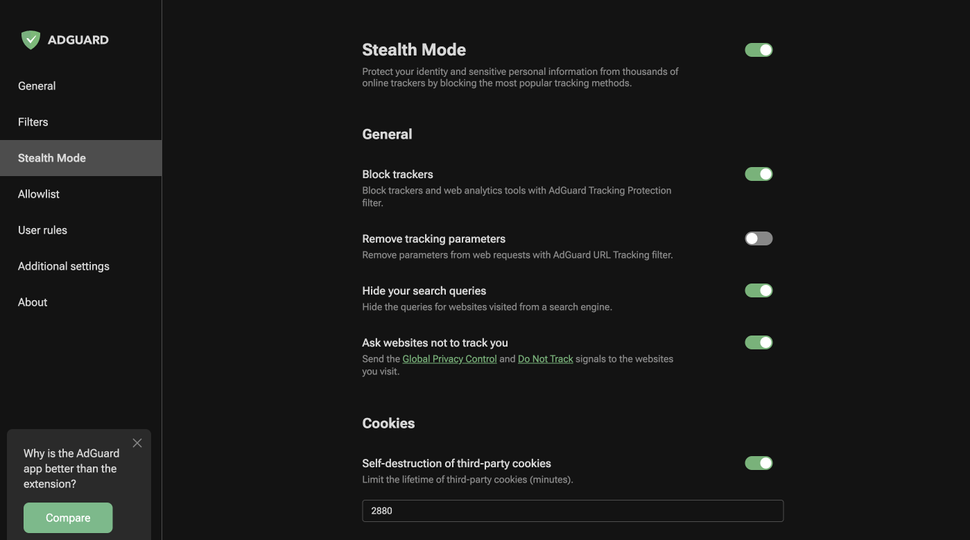Navigate to User rules
This screenshot has width=970, height=540.
click(43, 230)
